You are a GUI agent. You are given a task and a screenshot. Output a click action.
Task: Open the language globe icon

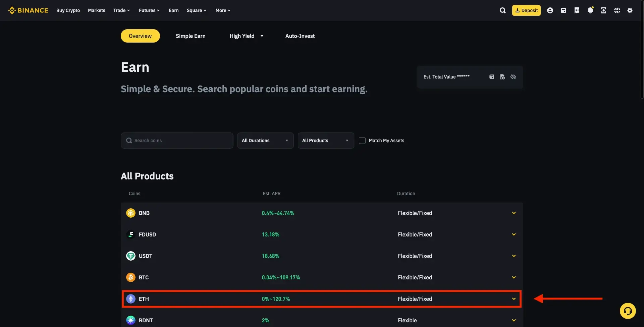[x=617, y=10]
